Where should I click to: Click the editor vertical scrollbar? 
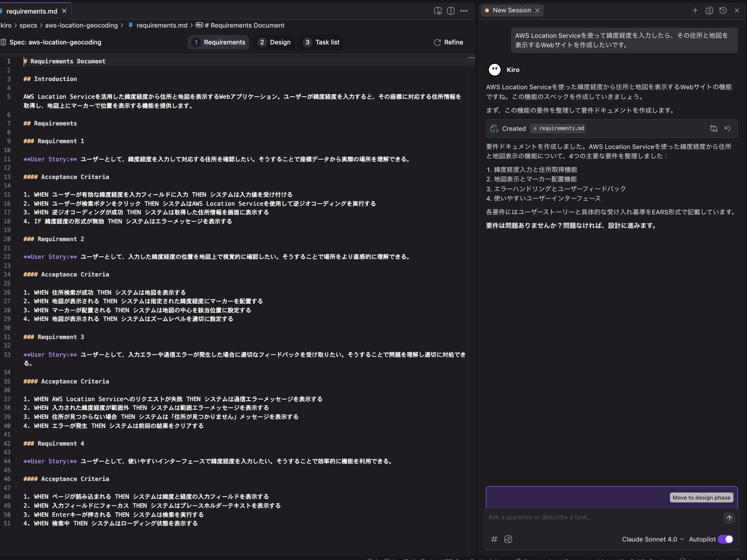[x=472, y=304]
